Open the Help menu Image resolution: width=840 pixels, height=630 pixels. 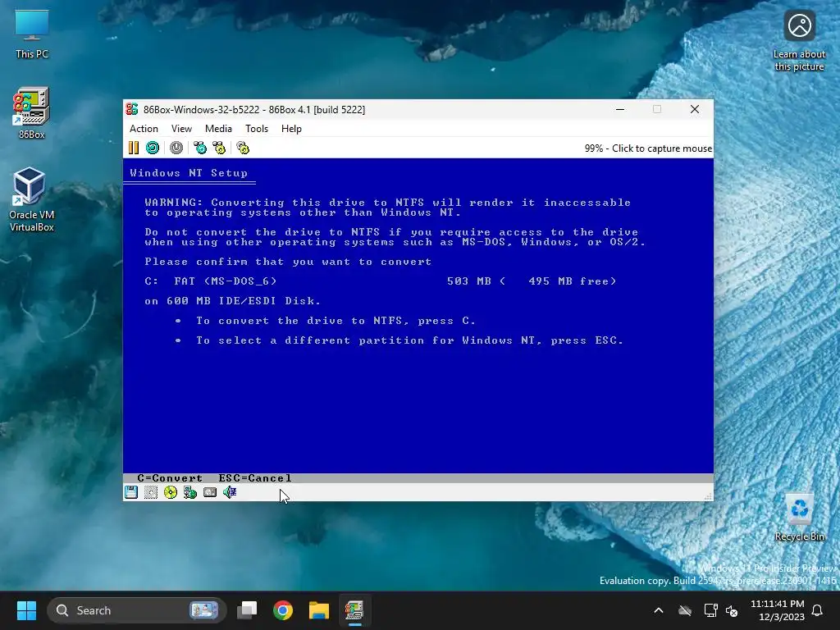coord(291,129)
